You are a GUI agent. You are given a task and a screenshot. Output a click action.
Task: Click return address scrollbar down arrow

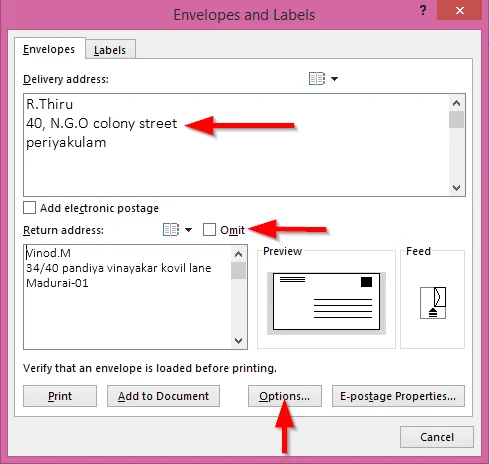[238, 341]
